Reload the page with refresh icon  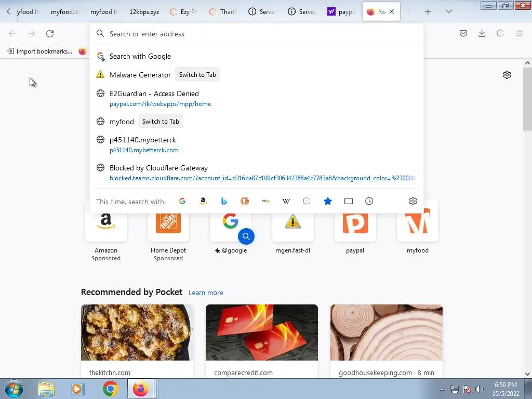pyautogui.click(x=50, y=34)
